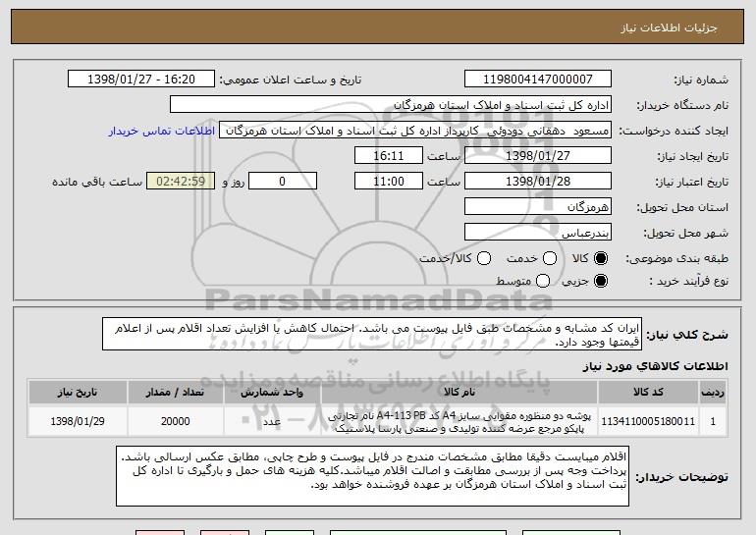Screen dimensions: 756x535
Task: Click the product name cell پوشه دو منظوره
Action: [x=459, y=422]
